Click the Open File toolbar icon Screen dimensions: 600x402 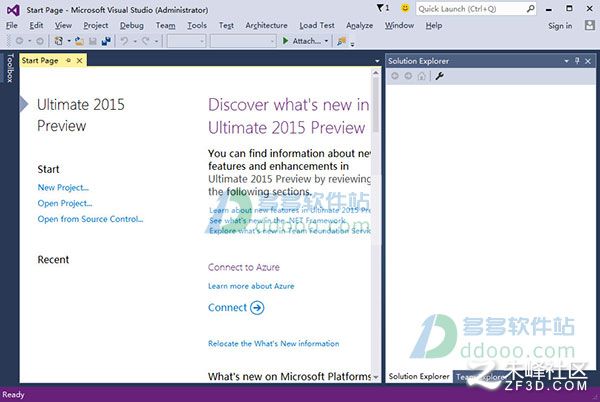click(x=79, y=41)
